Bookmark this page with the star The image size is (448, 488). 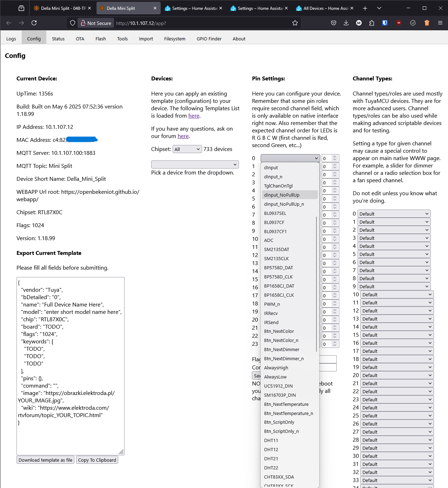tap(295, 23)
